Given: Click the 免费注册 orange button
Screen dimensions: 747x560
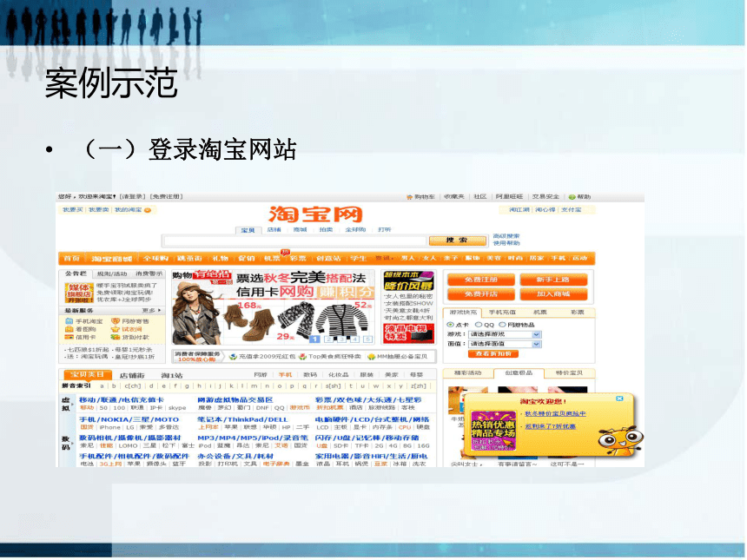Looking at the screenshot, I should [481, 280].
